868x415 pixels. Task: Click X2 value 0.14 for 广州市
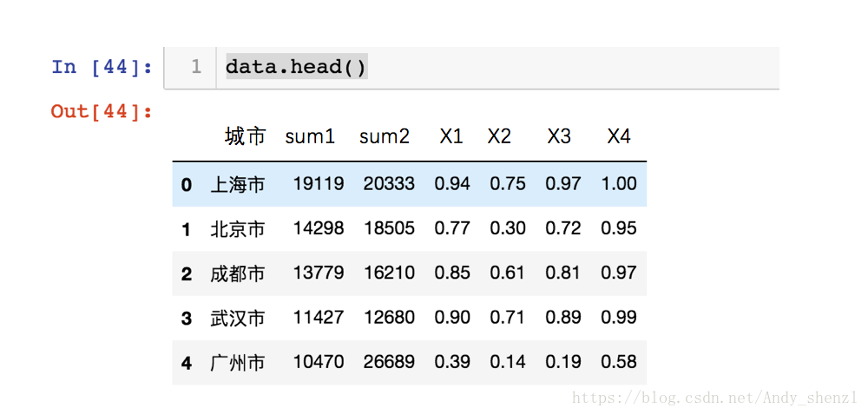pyautogui.click(x=508, y=362)
